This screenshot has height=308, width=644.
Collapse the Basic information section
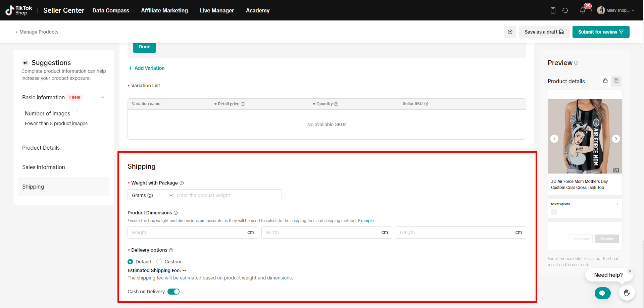tap(103, 97)
